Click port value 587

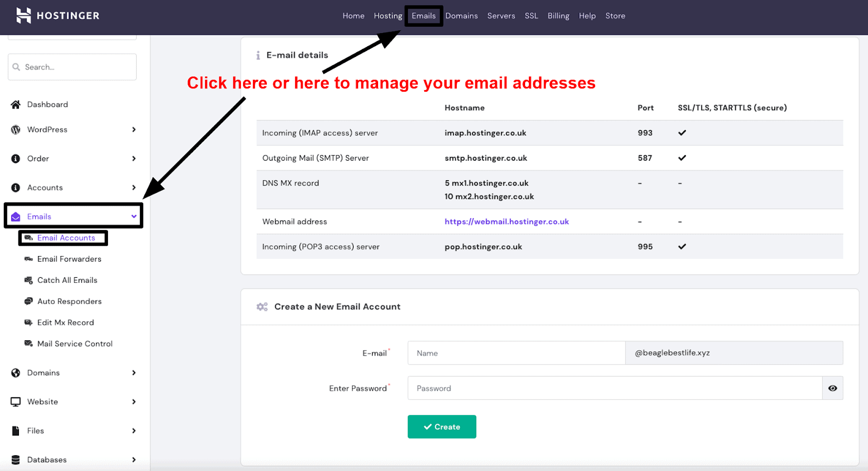(645, 158)
